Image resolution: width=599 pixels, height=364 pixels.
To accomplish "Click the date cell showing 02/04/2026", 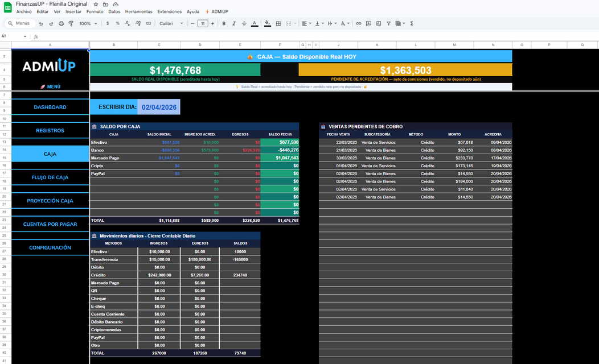I will click(x=159, y=107).
